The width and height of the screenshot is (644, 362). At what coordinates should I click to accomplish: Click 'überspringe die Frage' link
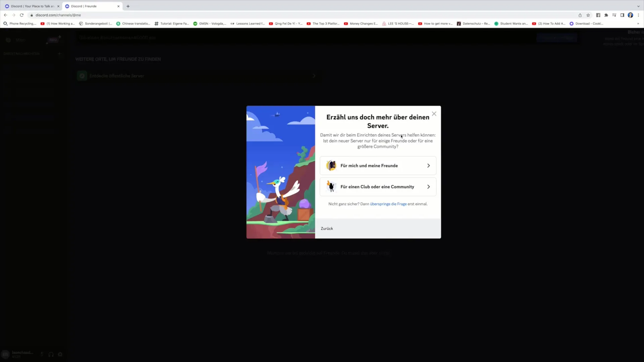click(388, 204)
